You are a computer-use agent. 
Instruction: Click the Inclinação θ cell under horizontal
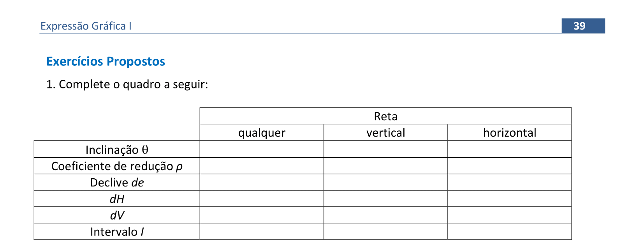[x=509, y=149]
